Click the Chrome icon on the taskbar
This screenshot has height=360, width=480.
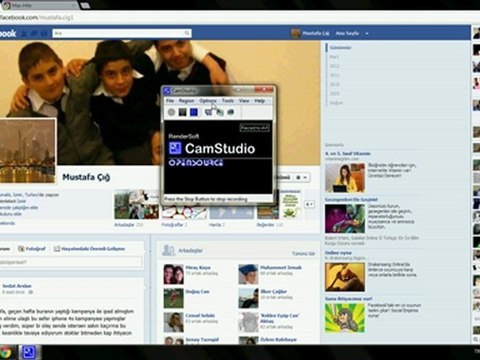[5, 353]
